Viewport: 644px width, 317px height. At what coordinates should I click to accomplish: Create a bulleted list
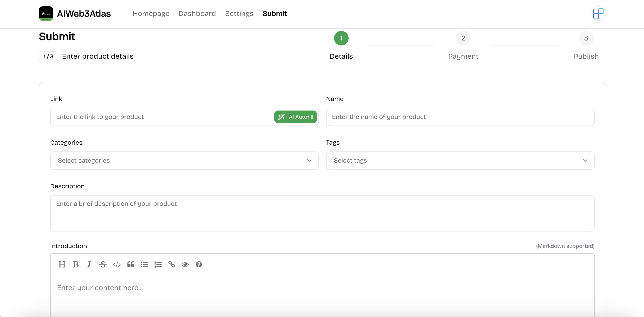click(x=144, y=264)
